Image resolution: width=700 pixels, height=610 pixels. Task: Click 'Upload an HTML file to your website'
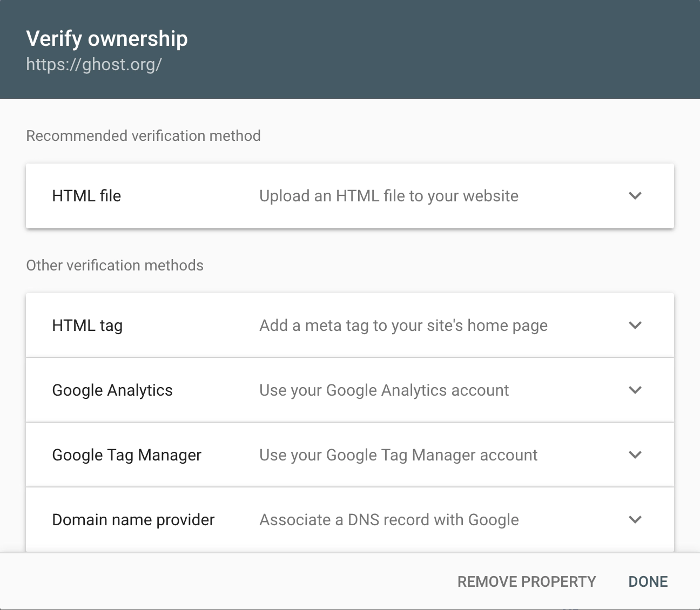[x=388, y=196]
